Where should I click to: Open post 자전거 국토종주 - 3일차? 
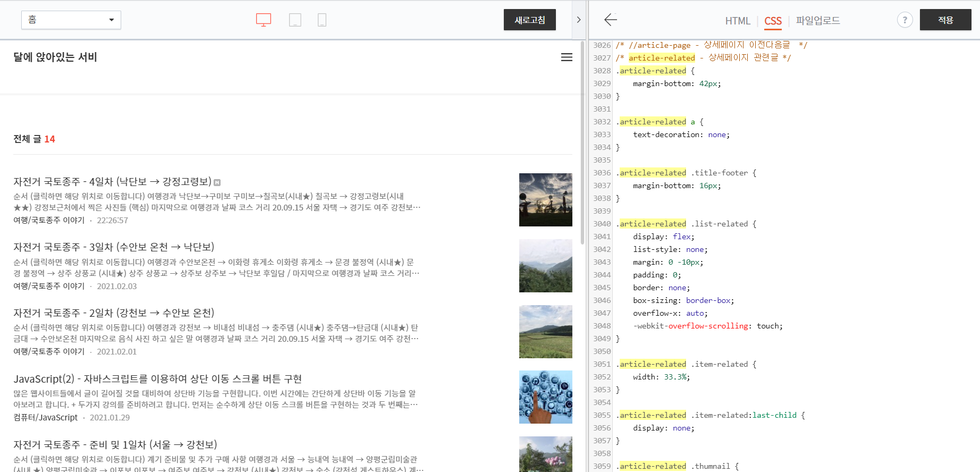coord(114,247)
